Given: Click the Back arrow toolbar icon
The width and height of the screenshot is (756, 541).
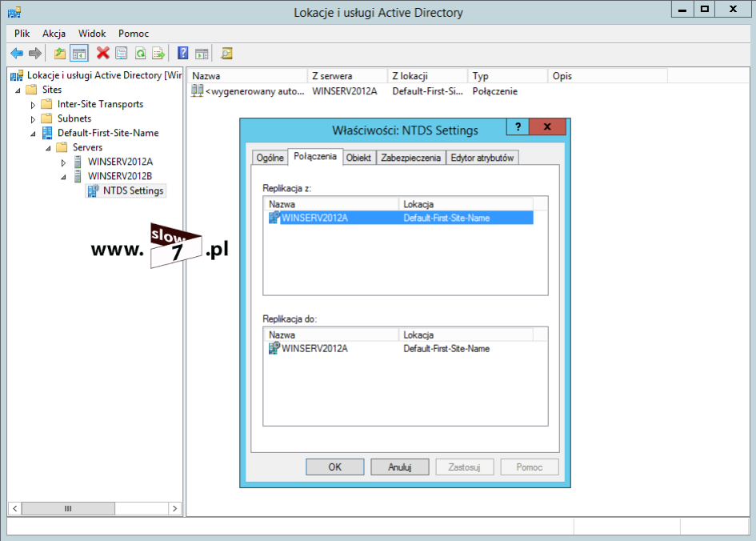Looking at the screenshot, I should point(17,53).
